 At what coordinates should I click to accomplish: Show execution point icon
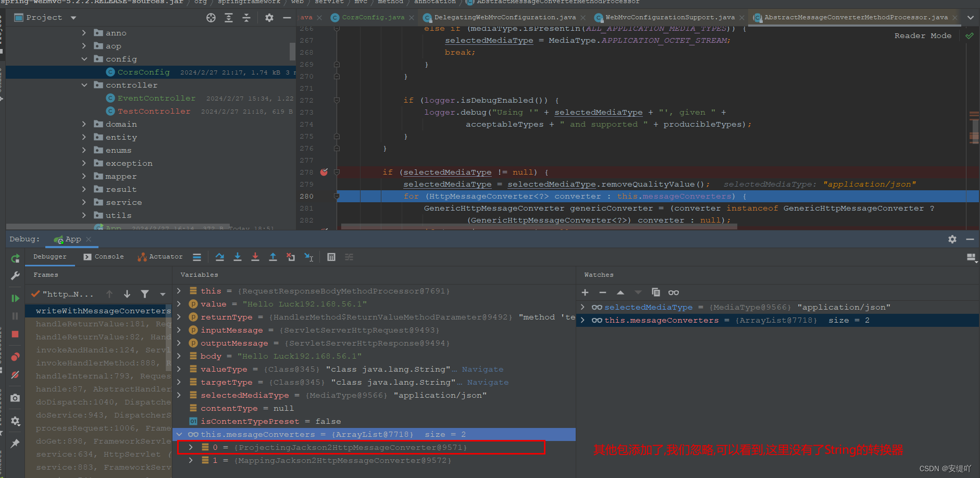197,257
